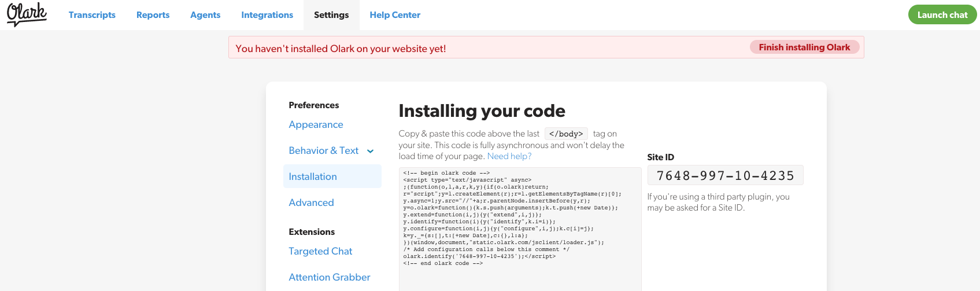Click the Olark logo
This screenshot has width=980, height=291.
click(27, 14)
